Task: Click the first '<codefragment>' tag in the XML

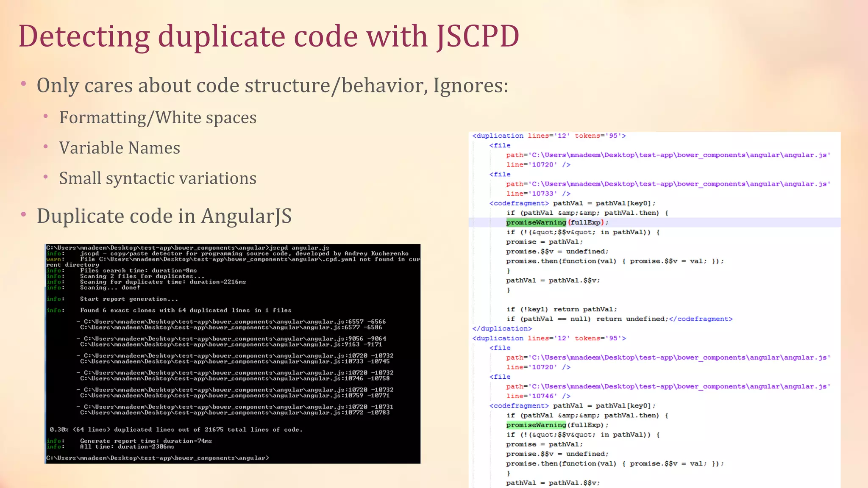Action: point(519,203)
